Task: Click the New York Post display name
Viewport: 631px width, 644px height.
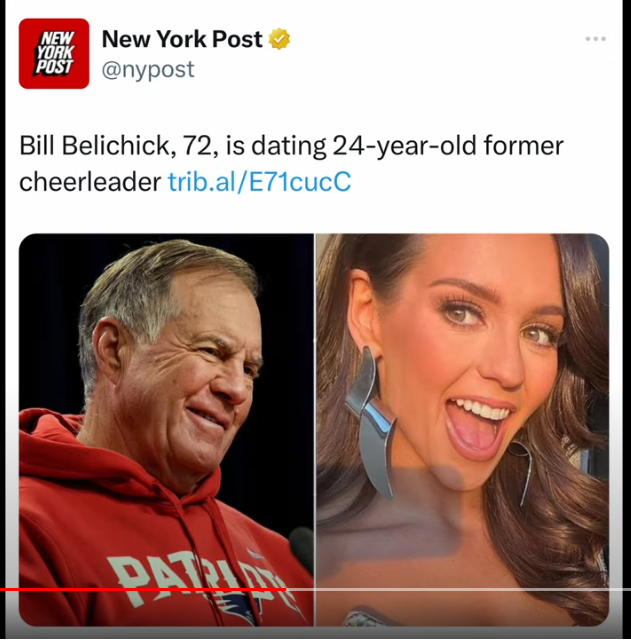Action: click(x=182, y=40)
